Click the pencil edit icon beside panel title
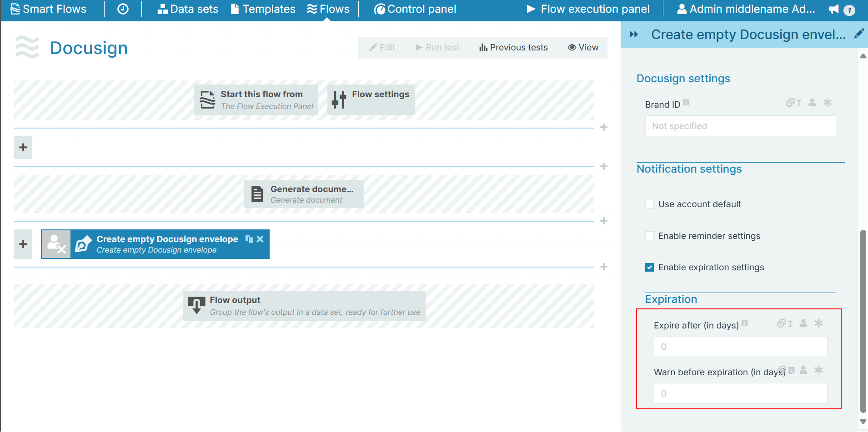Viewport: 868px width, 432px height. coord(858,34)
